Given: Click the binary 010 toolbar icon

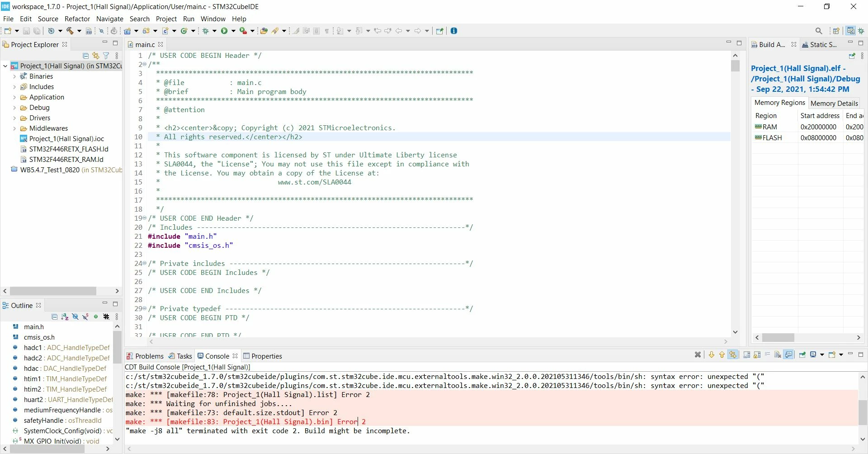Looking at the screenshot, I should [89, 31].
